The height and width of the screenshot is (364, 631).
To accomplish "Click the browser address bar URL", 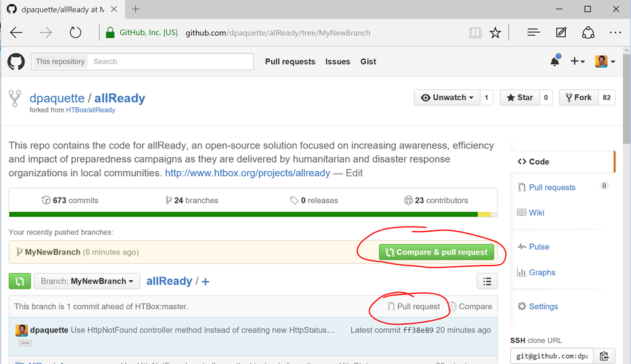I will 278,33.
